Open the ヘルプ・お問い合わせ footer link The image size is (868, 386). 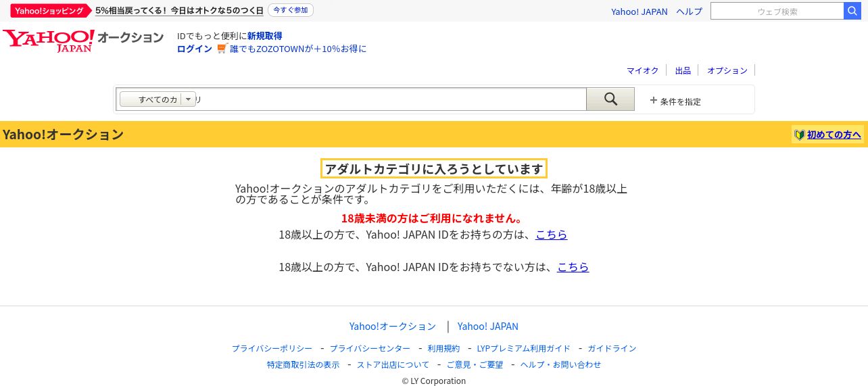click(560, 364)
